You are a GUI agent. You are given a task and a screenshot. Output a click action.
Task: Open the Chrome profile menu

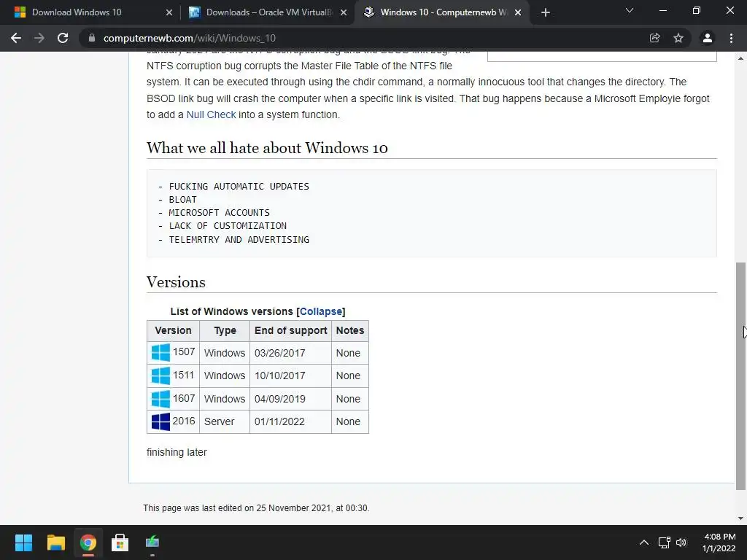(x=708, y=38)
